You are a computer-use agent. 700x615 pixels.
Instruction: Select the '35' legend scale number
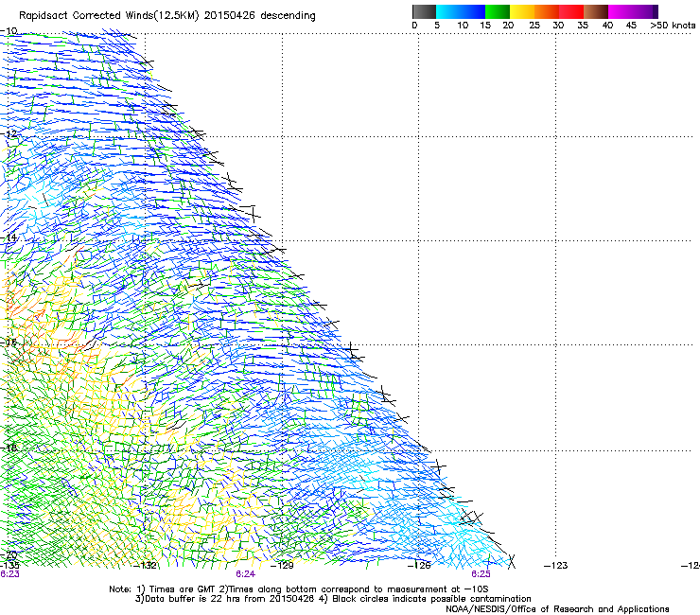point(583,26)
